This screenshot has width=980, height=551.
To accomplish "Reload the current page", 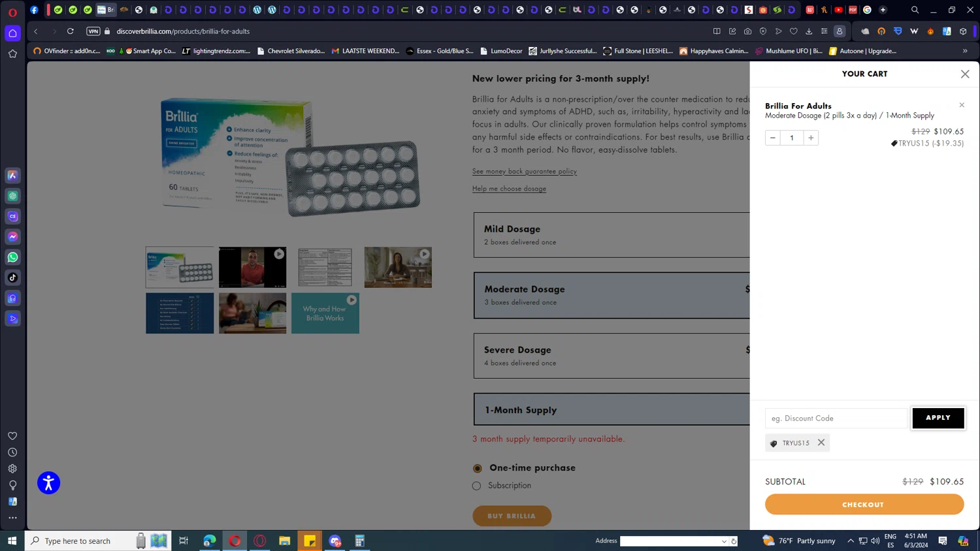I will point(70,31).
